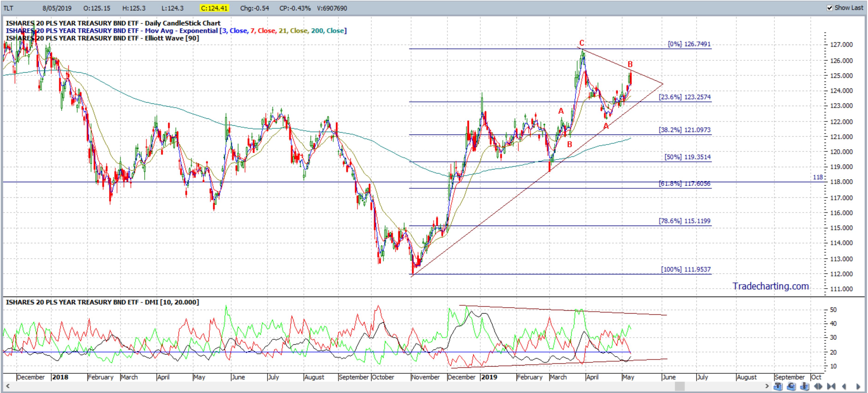Select the [78.6%] 115.1199 Fibonacci label

click(x=685, y=221)
